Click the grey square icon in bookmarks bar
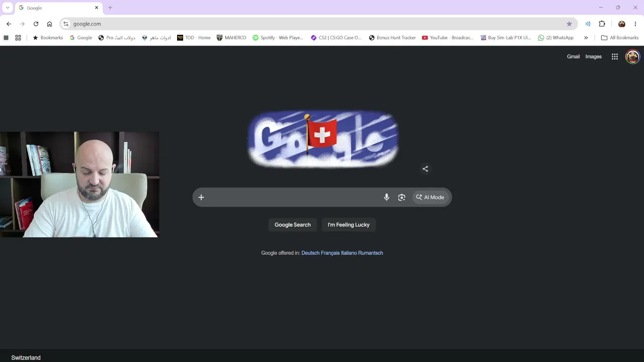The width and height of the screenshot is (644, 362). coord(6,38)
